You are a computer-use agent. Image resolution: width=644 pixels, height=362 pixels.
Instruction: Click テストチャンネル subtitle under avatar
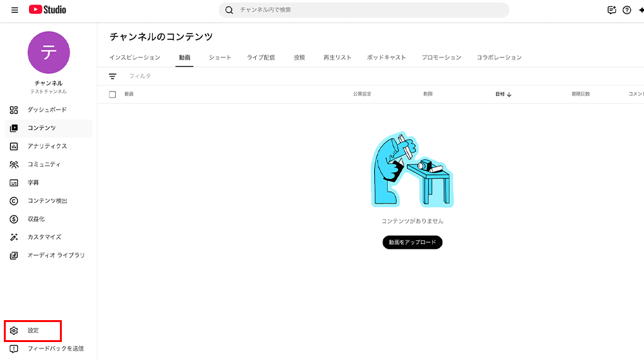(48, 91)
